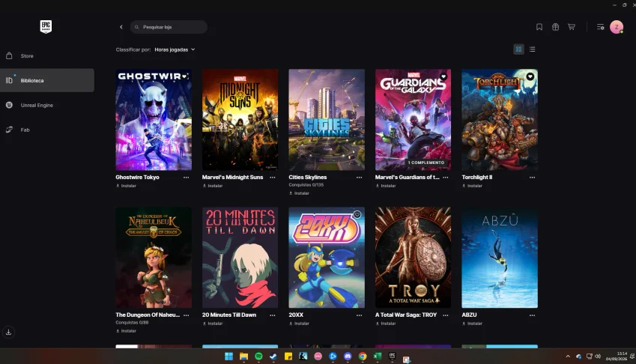Screen dimensions: 636x364
Task: Open more options for Dungeon Of Naheulbeuk
Action: tap(187, 315)
